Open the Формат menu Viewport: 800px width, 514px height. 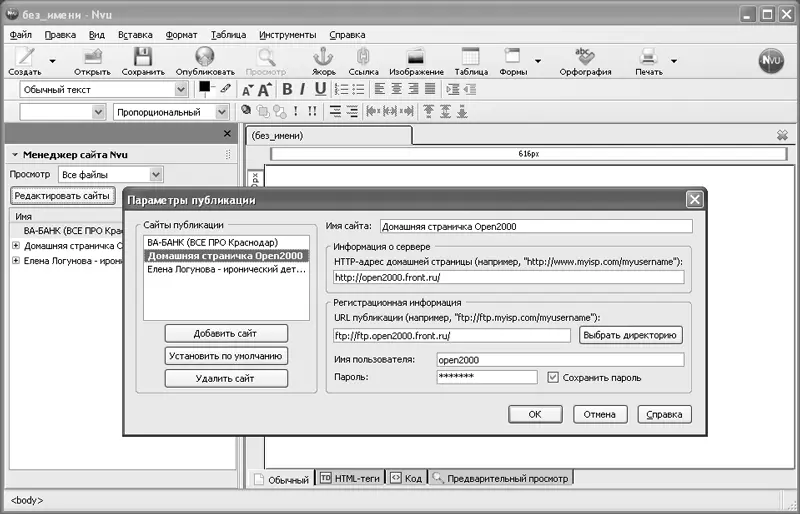click(181, 35)
